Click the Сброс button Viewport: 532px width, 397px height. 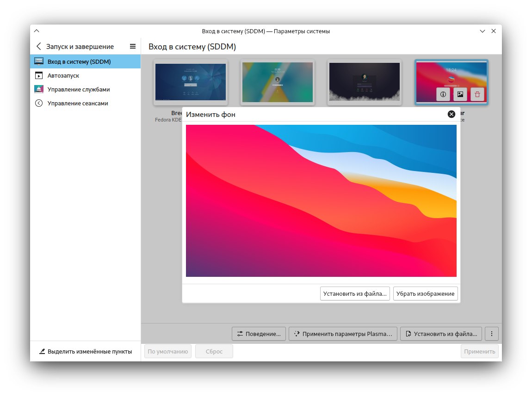point(214,352)
